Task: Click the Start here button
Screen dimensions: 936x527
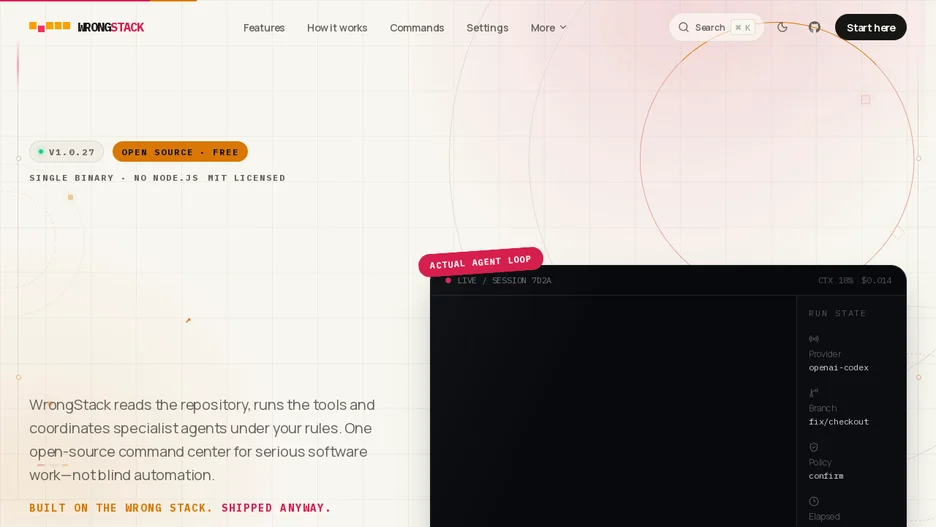Action: pos(870,27)
